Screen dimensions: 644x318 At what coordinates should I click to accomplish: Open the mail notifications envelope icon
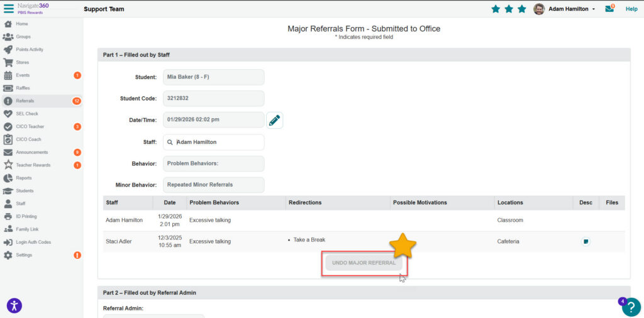[609, 9]
